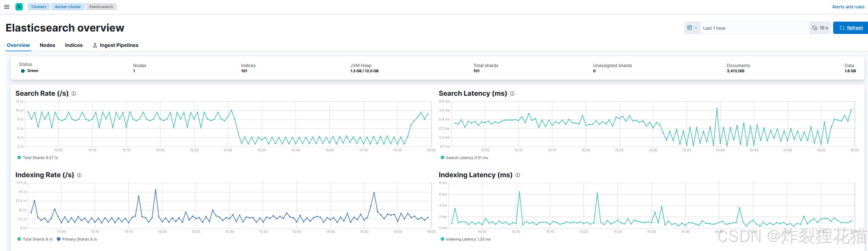Toggle Total Shards 9.27 /s legend series
The image size is (868, 251).
pos(37,158)
